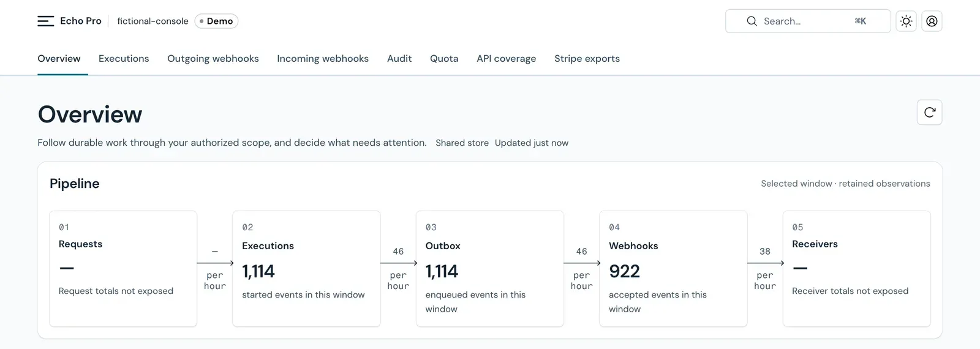Switch to the Overview tab
980x349 pixels.
tap(59, 59)
